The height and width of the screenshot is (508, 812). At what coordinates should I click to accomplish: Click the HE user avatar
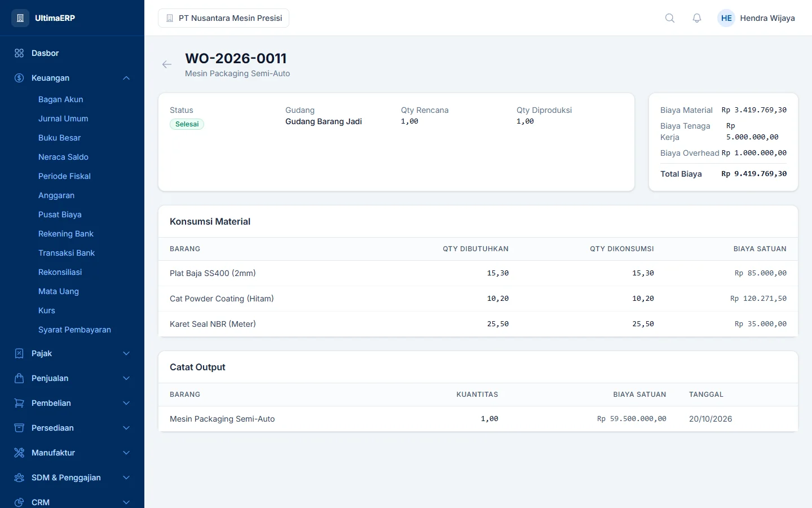click(x=726, y=18)
